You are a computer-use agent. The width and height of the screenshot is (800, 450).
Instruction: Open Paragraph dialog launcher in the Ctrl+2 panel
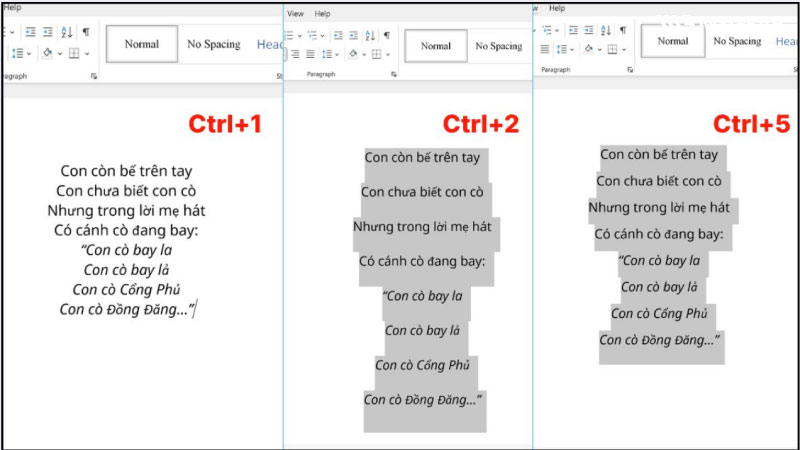(393, 74)
